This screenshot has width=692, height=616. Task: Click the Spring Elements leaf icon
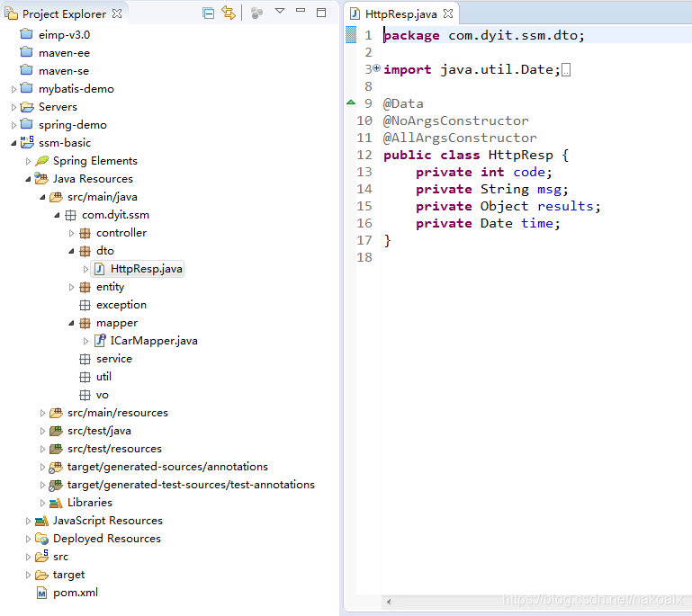click(x=42, y=161)
